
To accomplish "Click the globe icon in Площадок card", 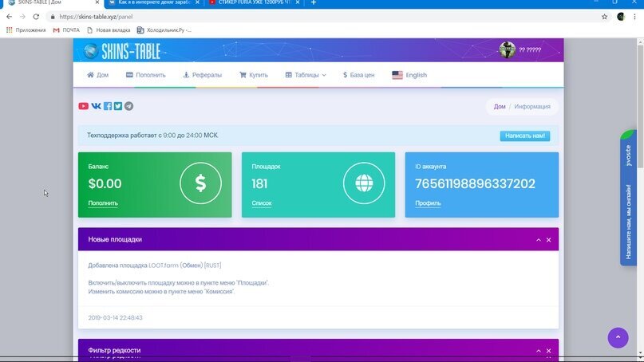I will pyautogui.click(x=364, y=183).
